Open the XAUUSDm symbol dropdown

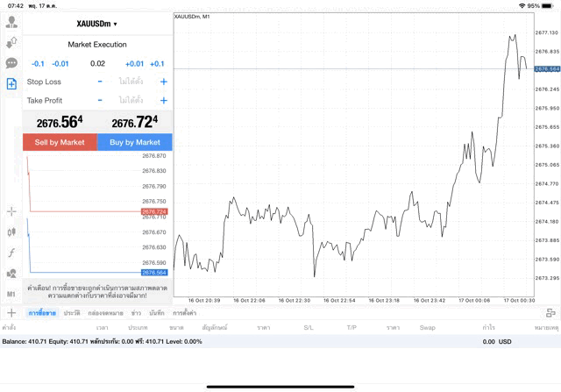97,24
